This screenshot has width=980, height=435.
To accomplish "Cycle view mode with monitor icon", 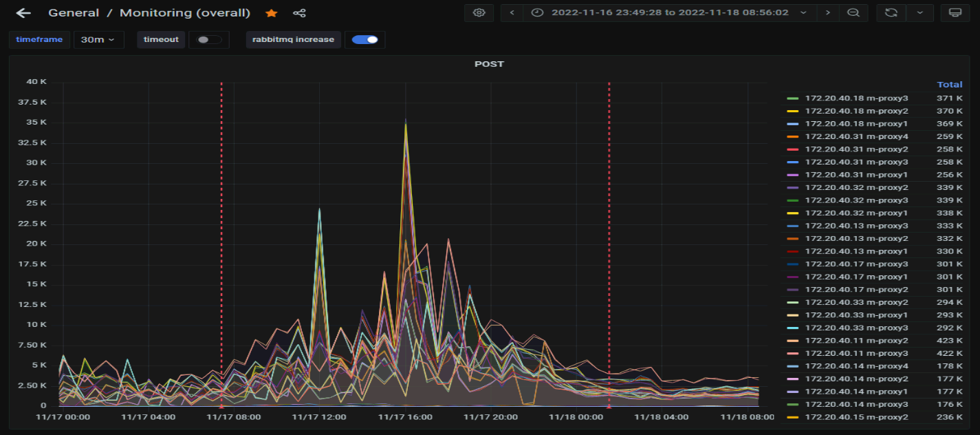I will click(x=955, y=13).
